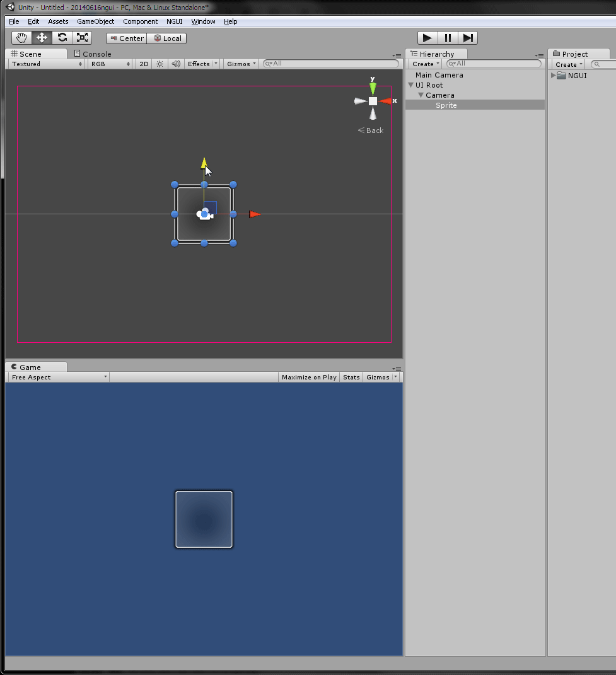
Task: Toggle Scene view Effects button
Action: coord(199,64)
